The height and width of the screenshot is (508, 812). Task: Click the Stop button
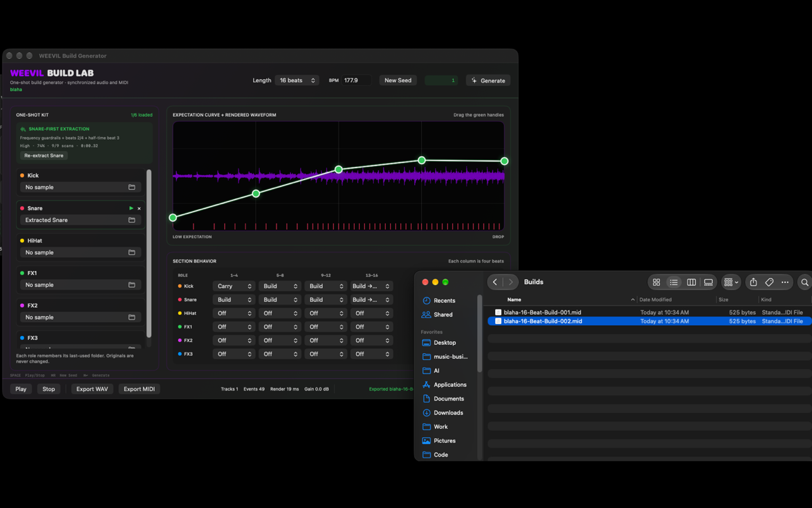pos(49,389)
